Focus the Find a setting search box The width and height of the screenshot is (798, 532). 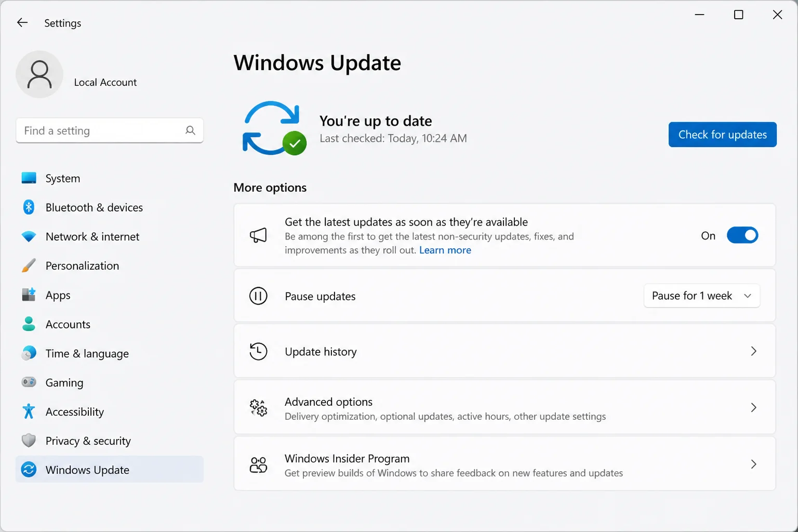(x=110, y=130)
